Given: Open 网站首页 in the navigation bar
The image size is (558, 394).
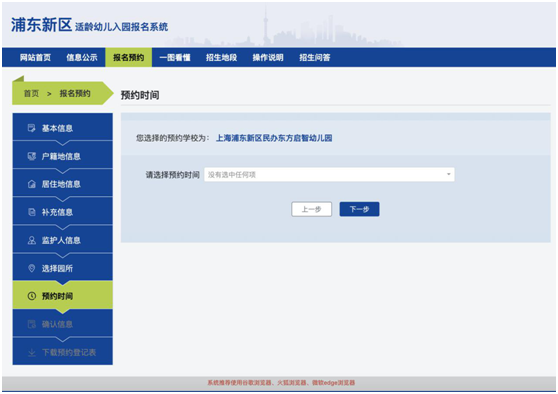Looking at the screenshot, I should [x=35, y=58].
